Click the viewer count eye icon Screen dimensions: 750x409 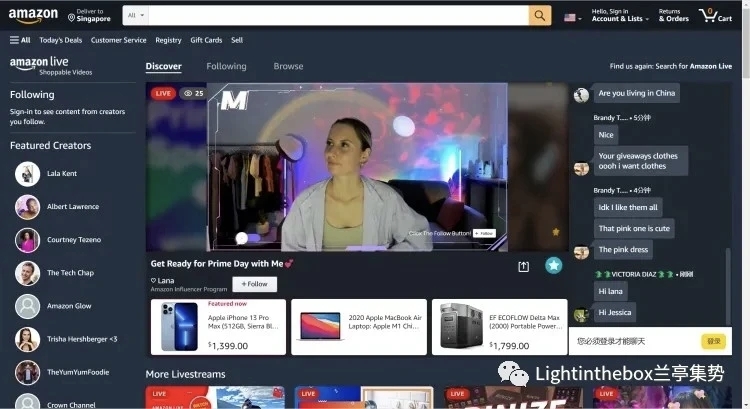coord(188,93)
